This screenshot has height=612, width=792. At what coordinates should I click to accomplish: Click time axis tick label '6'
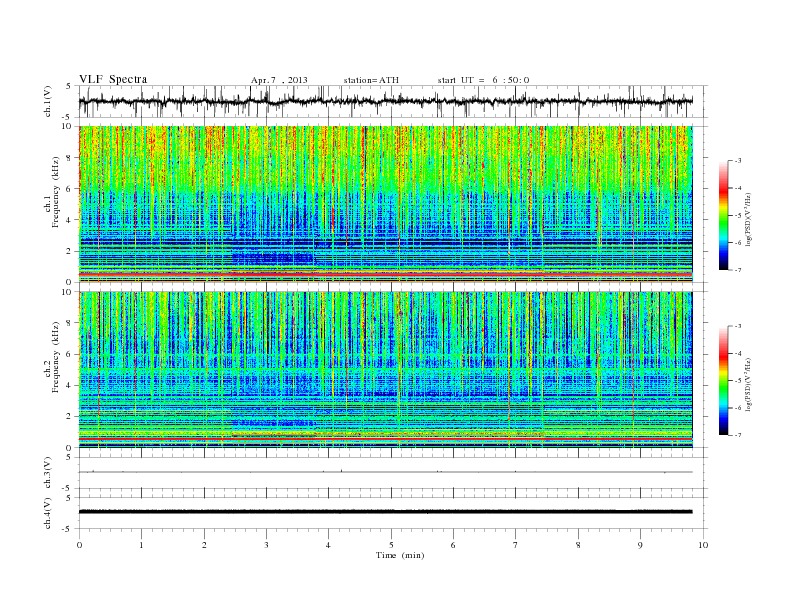[453, 545]
